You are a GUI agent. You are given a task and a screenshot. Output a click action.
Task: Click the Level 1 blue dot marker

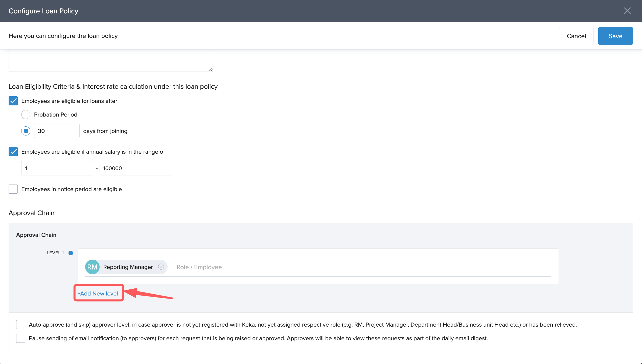[x=71, y=253]
